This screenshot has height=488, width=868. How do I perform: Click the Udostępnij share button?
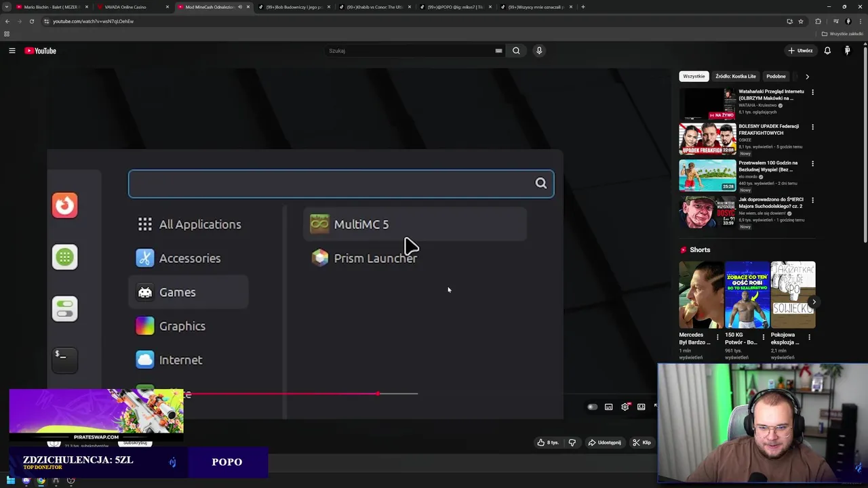(604, 443)
